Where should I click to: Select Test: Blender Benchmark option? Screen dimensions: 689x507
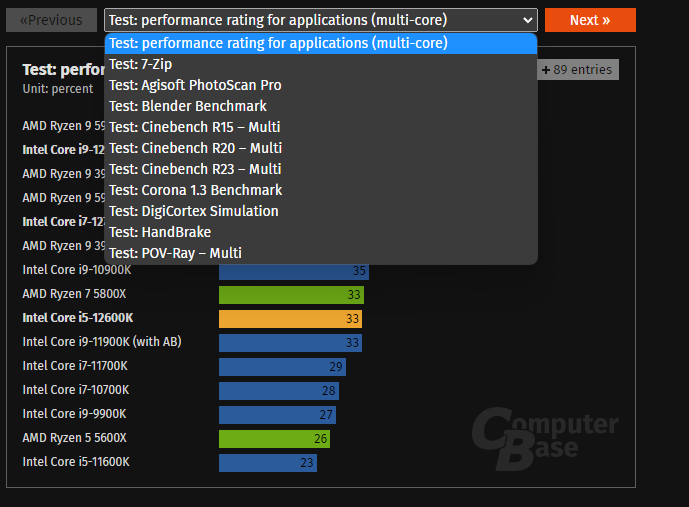(x=321, y=106)
